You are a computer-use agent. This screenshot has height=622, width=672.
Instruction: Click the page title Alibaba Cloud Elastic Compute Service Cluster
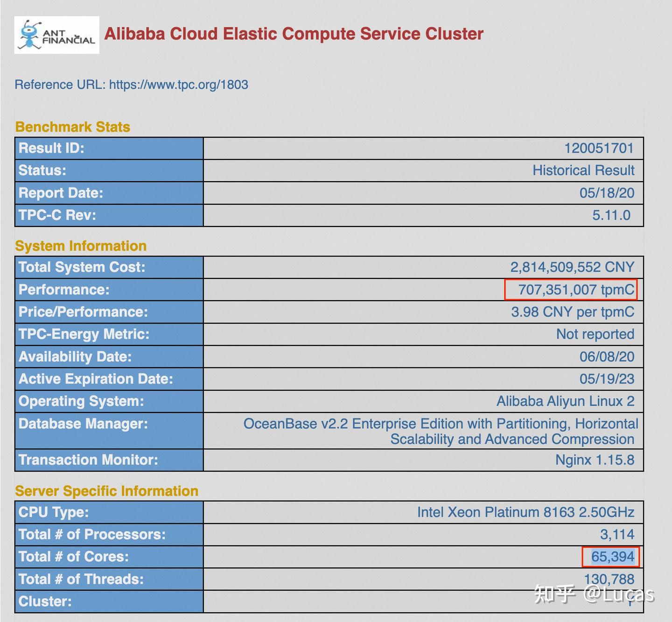click(294, 34)
